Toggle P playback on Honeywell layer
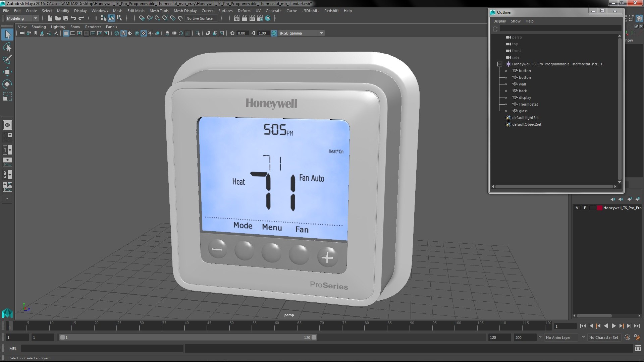Viewport: 644px width, 362px height. pyautogui.click(x=585, y=208)
